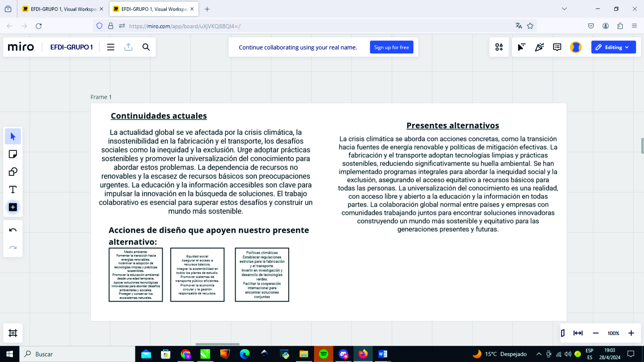The height and width of the screenshot is (362, 644).
Task: Close the active EFDI-GRUPO 1 tab
Action: (192, 9)
